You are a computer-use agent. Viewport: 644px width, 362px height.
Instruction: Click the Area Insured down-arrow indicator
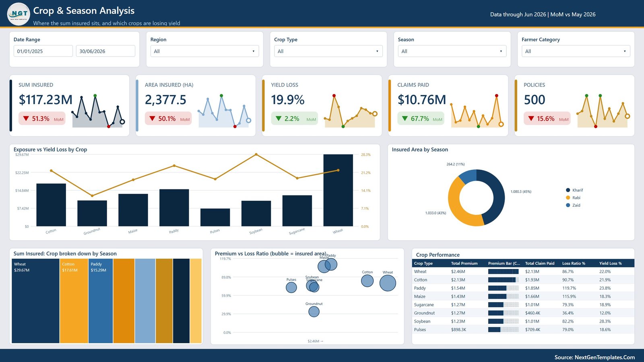[x=152, y=119]
